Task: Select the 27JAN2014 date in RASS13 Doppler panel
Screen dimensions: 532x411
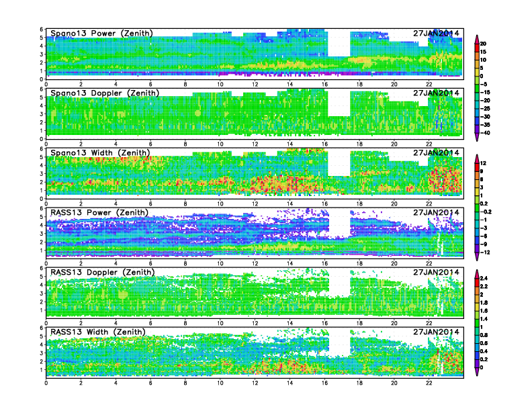Action: pos(437,272)
